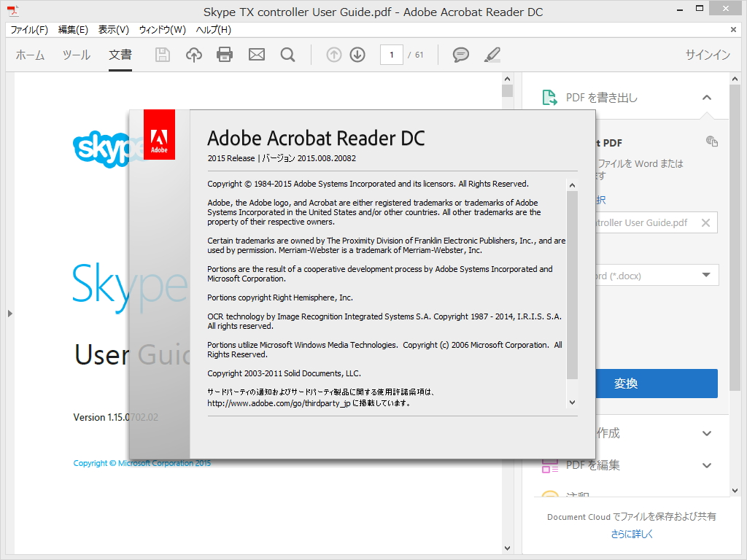Click the thirdparty_jp URL text
747x560 pixels.
coord(279,403)
